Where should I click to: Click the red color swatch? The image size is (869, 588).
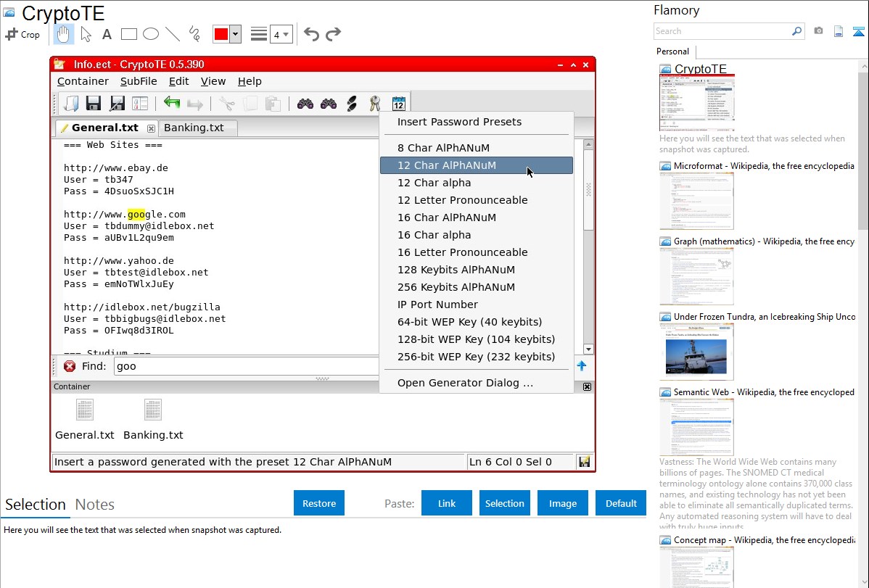(x=221, y=34)
